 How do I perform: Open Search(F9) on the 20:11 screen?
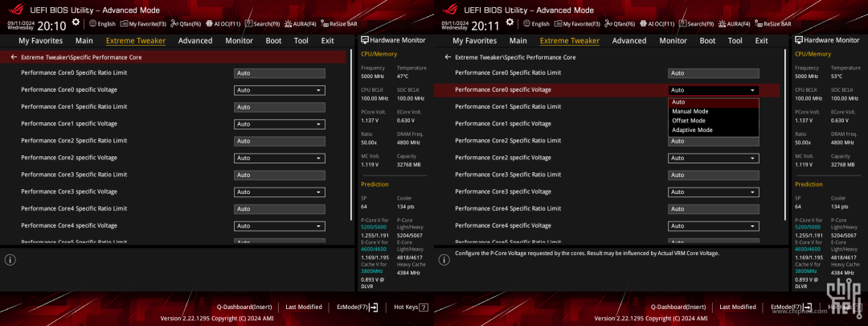[696, 24]
